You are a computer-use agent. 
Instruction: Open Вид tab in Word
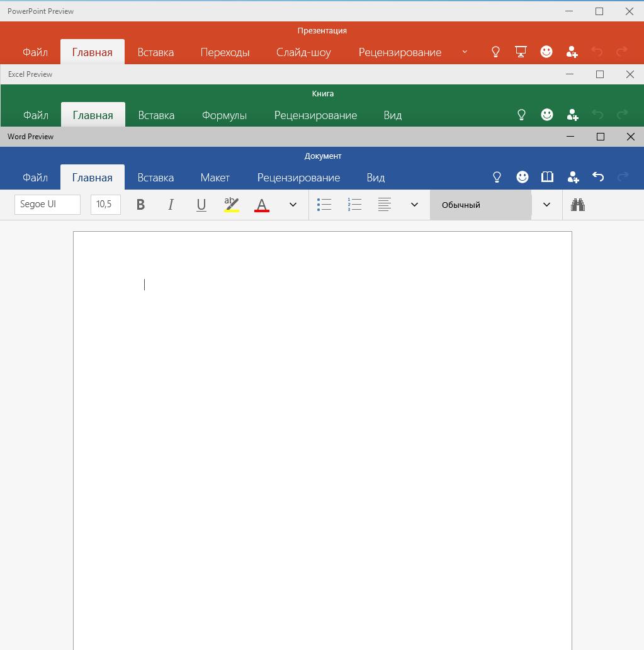[x=375, y=178]
